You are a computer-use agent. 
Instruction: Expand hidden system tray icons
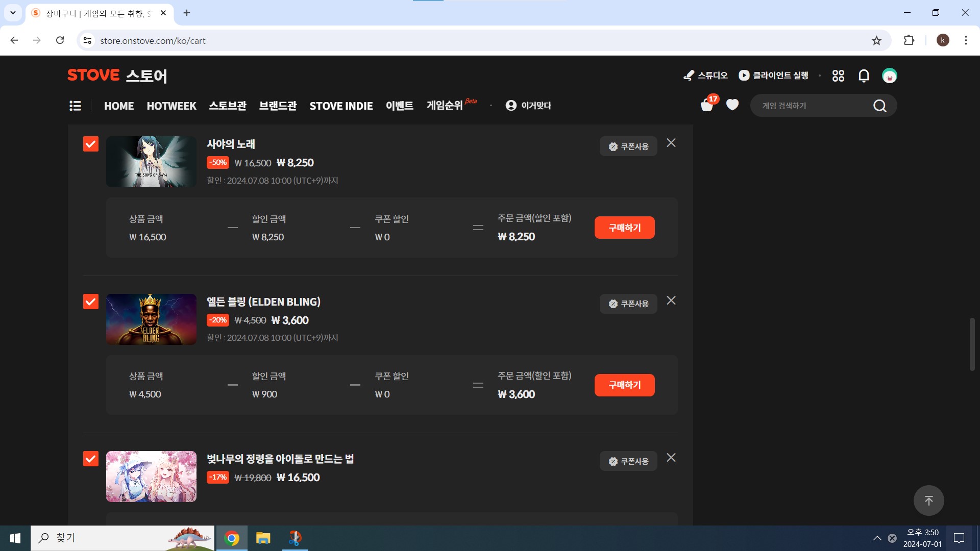pyautogui.click(x=877, y=538)
